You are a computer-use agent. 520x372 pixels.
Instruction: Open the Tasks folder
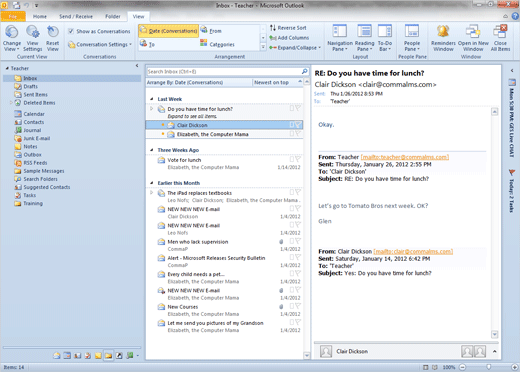(x=25, y=195)
